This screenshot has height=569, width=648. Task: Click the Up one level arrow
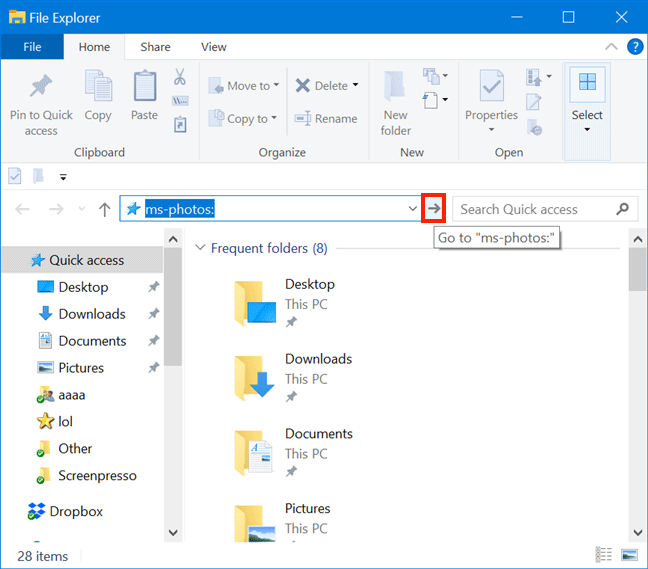[105, 210]
